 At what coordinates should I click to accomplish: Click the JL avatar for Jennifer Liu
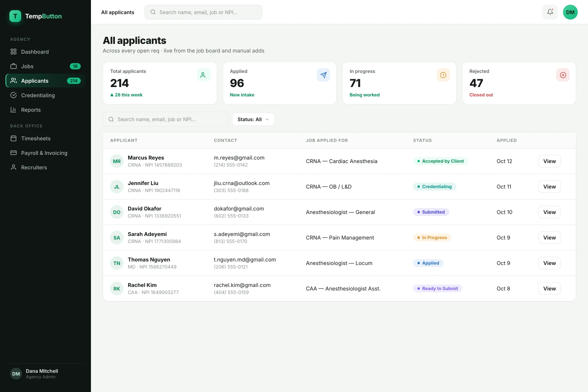coord(117,187)
